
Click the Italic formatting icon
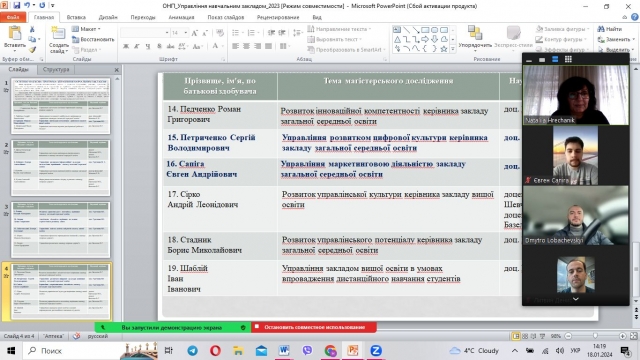tap(137, 46)
